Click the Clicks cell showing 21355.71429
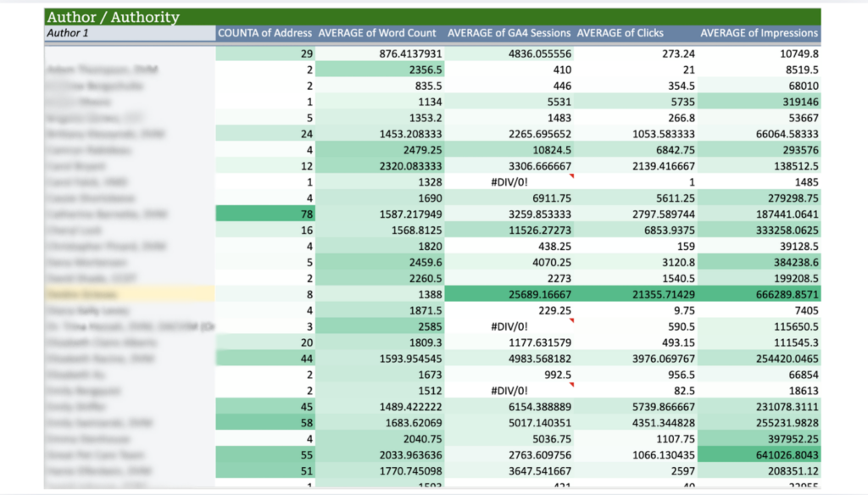868x495 pixels. (x=635, y=294)
